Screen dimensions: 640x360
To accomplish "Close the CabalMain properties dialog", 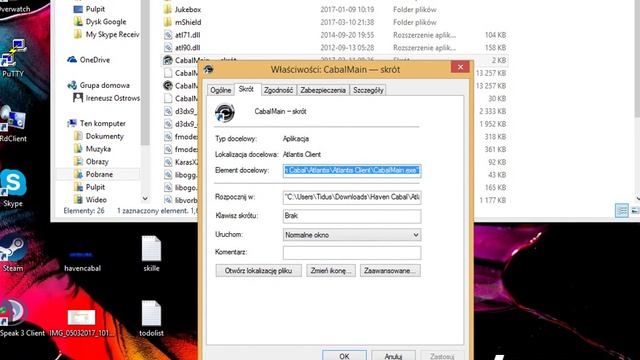I will pyautogui.click(x=460, y=67).
